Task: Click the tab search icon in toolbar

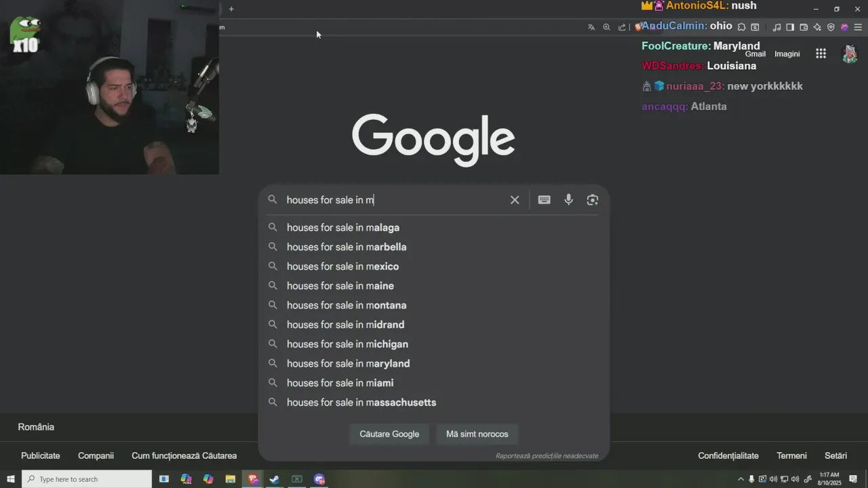Action: pos(755,27)
